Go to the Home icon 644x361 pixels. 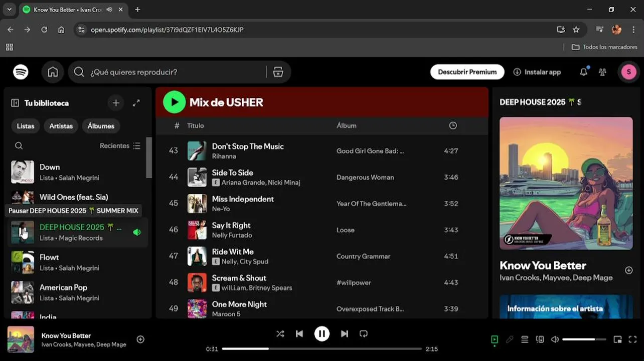[53, 72]
